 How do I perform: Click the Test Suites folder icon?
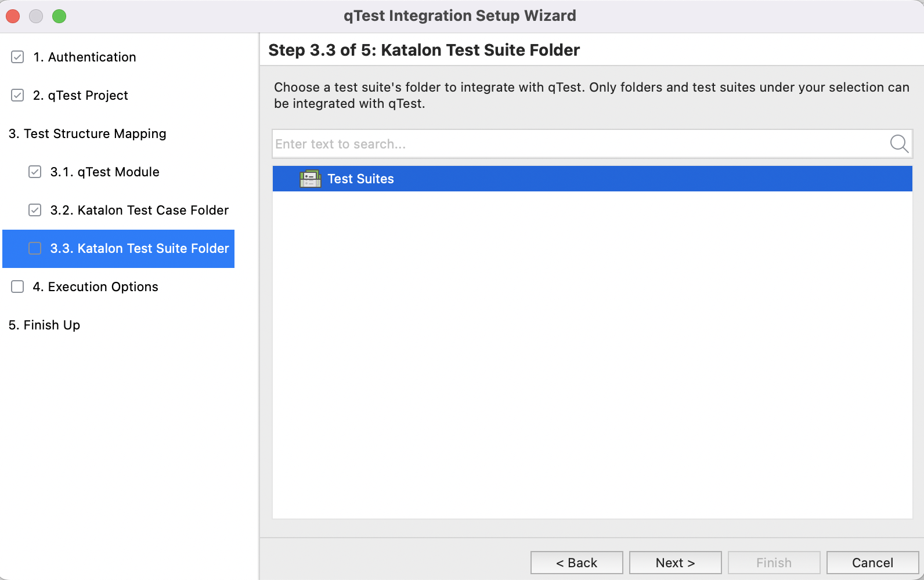(310, 179)
